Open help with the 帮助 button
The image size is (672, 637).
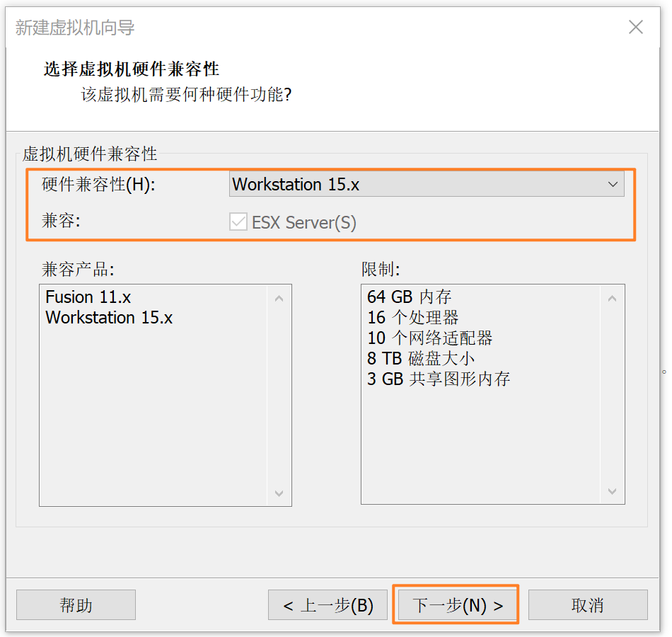coord(76,605)
